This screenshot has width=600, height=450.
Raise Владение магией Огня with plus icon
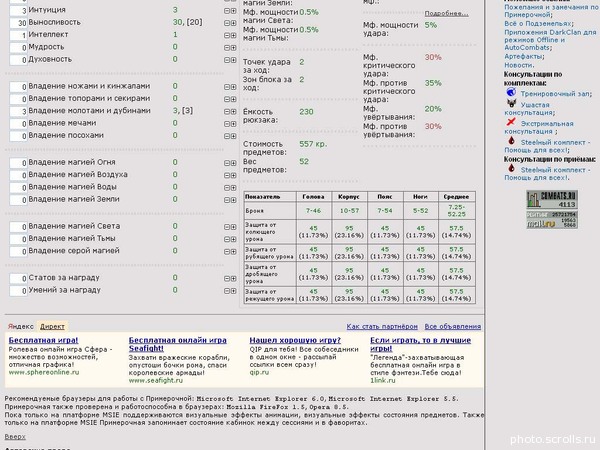(233, 163)
